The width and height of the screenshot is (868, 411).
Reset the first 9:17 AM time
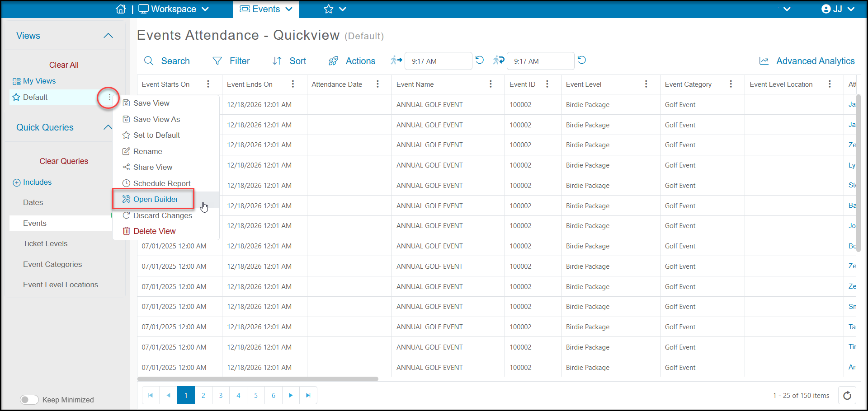coord(480,60)
